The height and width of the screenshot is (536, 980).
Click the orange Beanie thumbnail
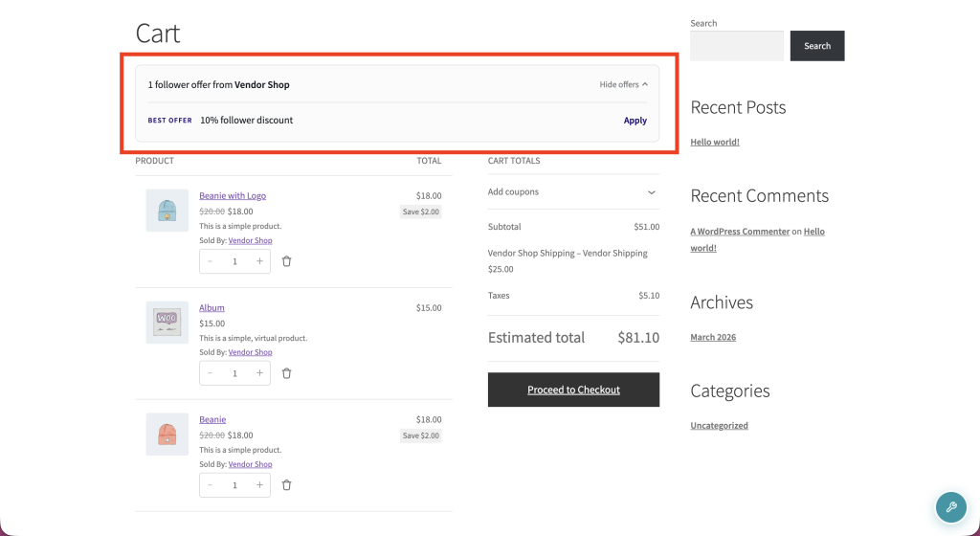coord(167,435)
